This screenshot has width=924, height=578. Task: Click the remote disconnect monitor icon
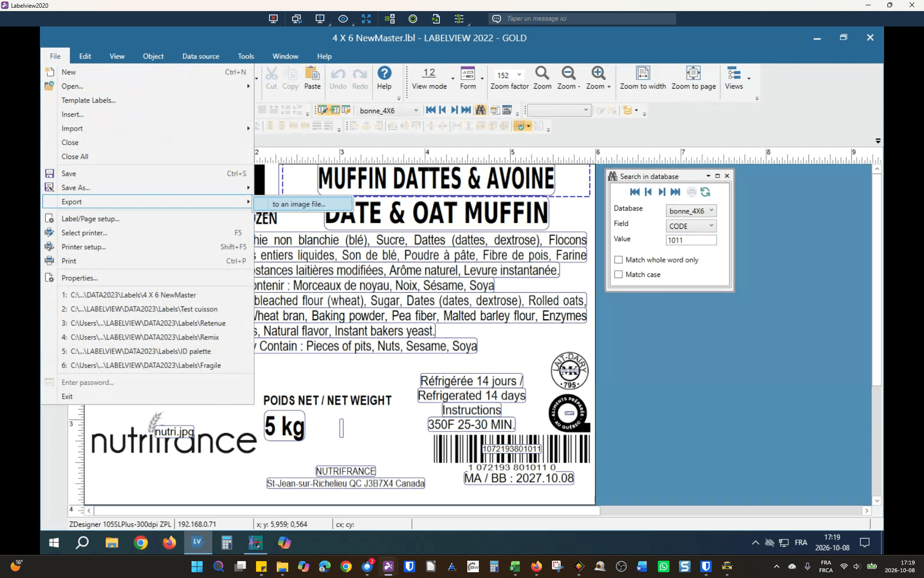pyautogui.click(x=273, y=19)
